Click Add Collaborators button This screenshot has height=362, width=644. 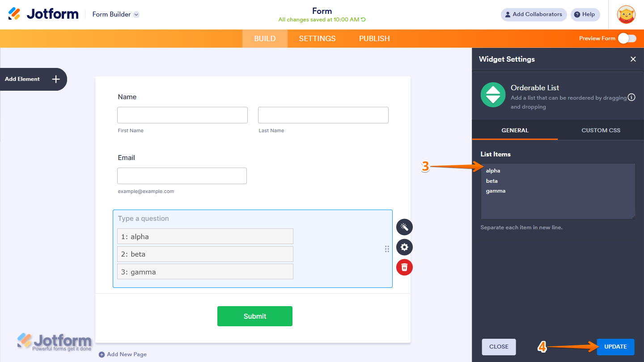(x=534, y=14)
